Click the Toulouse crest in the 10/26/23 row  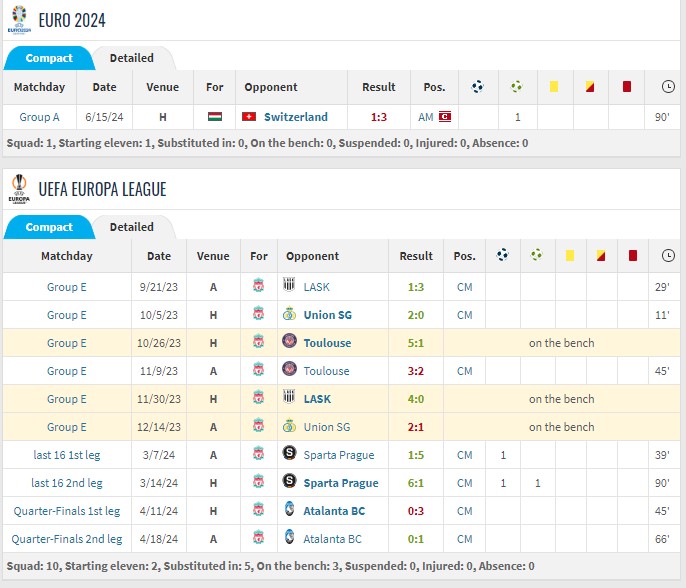pyautogui.click(x=289, y=341)
